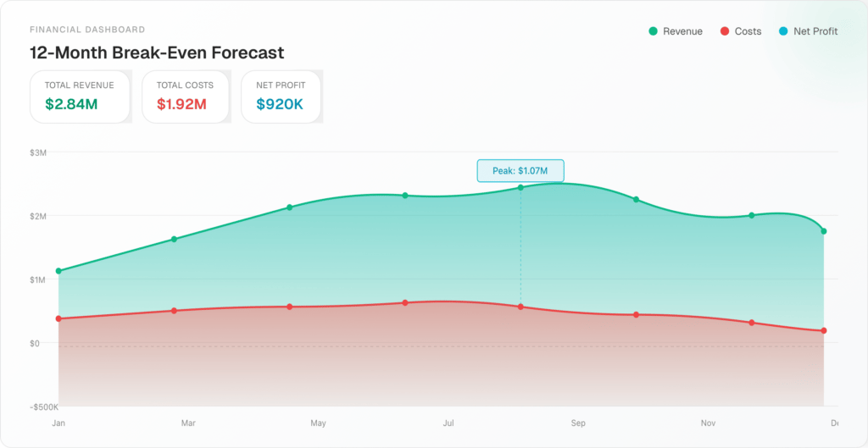Screen dimensions: 868x448
Task: Toggle the Revenue legend item
Action: [x=676, y=31]
